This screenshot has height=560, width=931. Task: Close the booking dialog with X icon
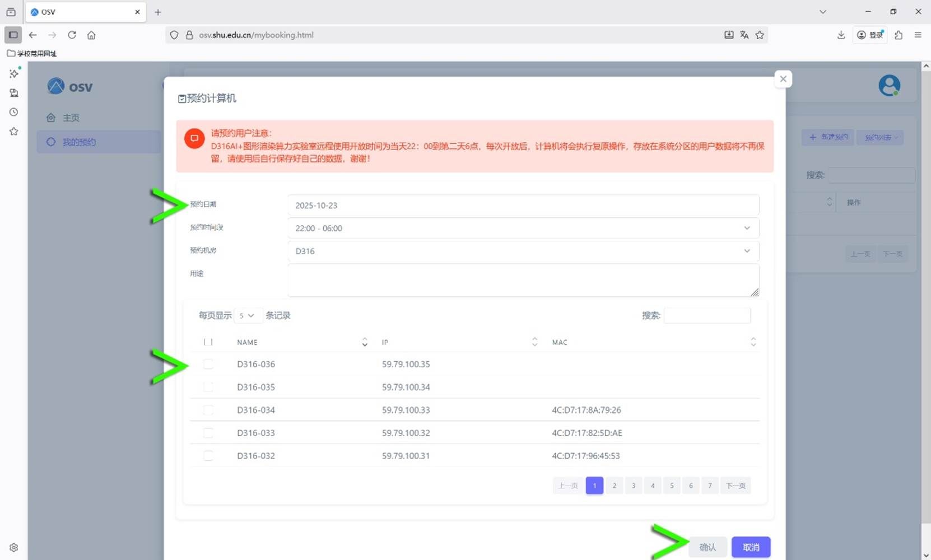783,79
